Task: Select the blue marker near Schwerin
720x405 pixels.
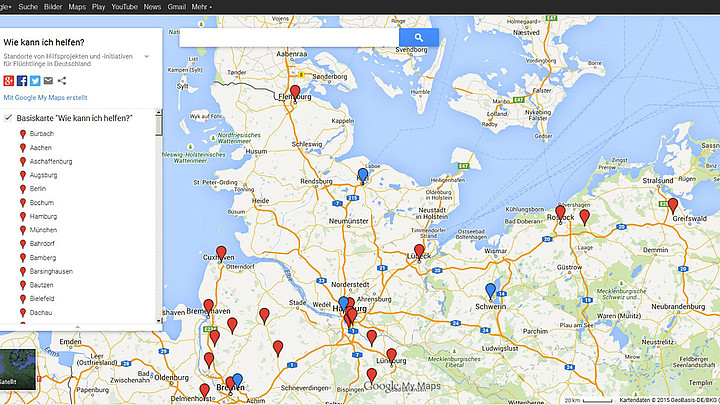Action: [490, 290]
